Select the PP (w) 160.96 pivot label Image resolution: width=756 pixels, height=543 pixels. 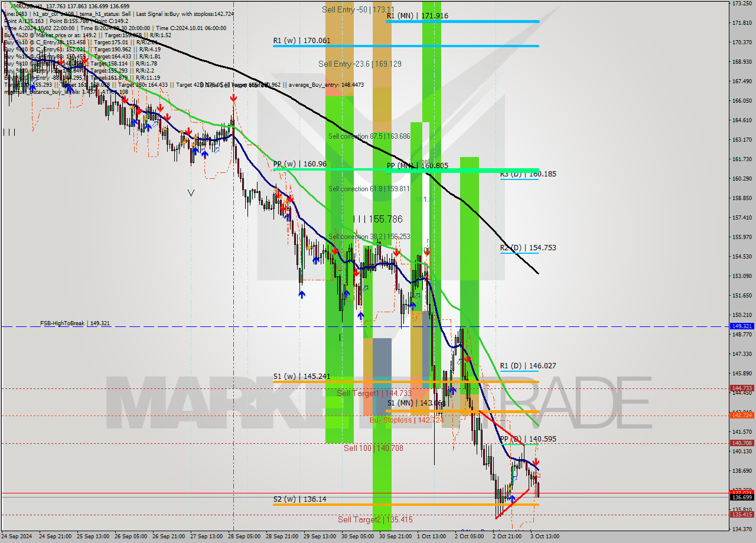(299, 164)
